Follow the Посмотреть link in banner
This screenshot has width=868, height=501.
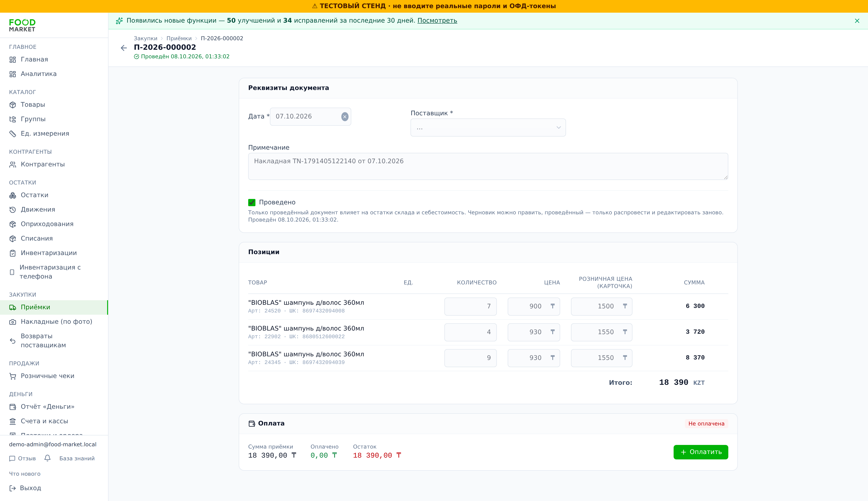pos(437,21)
